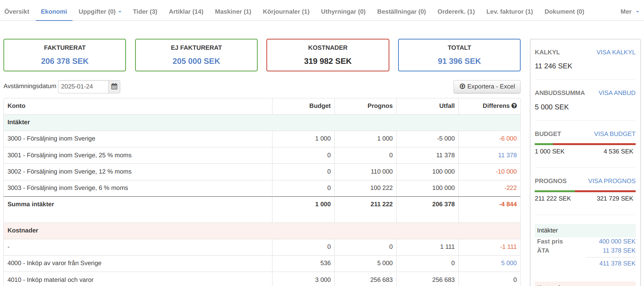Open the Lev. fakturor (1) tab

pyautogui.click(x=509, y=12)
